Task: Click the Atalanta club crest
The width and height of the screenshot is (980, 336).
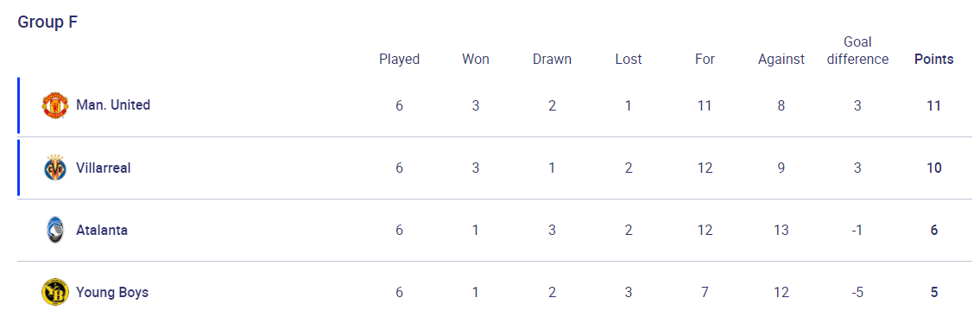Action: click(55, 231)
